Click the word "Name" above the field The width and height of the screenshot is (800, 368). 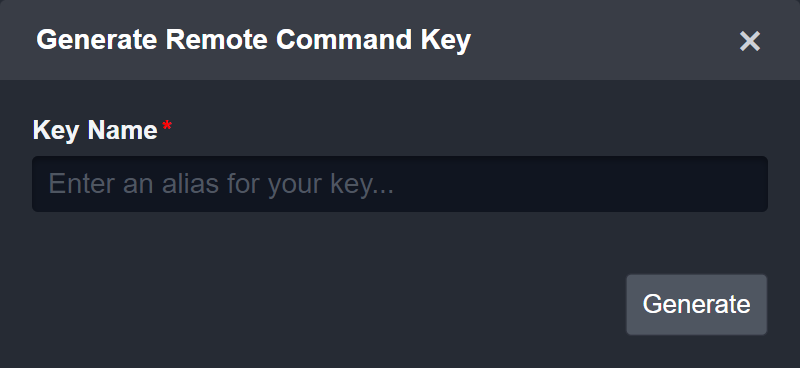122,131
